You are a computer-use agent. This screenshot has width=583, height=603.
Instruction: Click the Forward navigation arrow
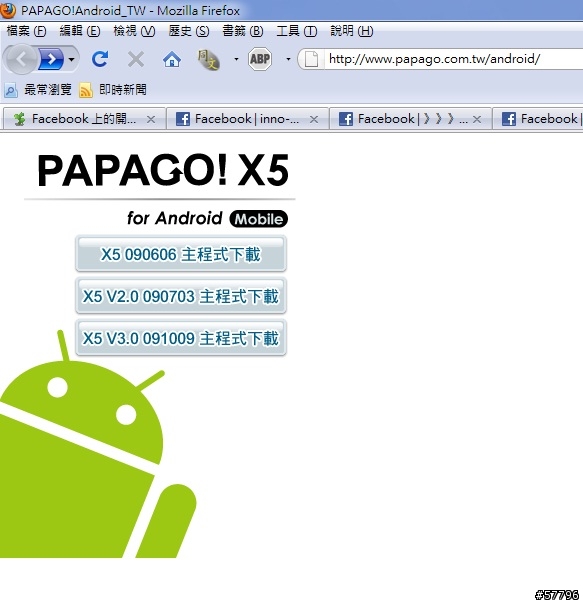tap(51, 59)
